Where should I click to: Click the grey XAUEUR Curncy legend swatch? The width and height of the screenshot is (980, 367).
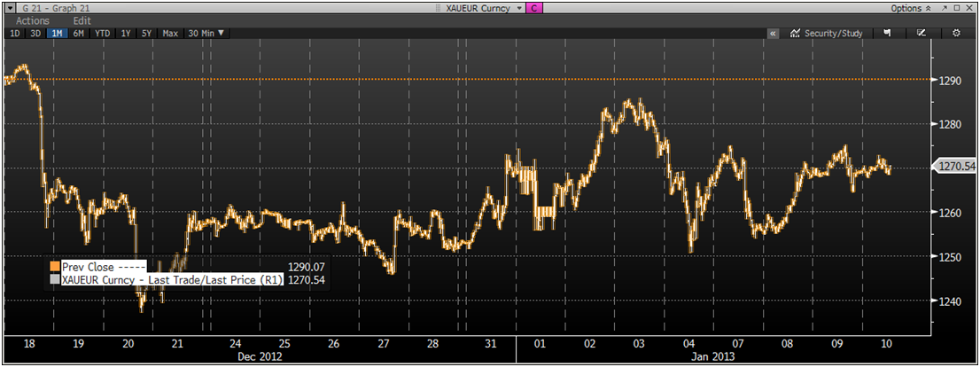click(x=55, y=280)
